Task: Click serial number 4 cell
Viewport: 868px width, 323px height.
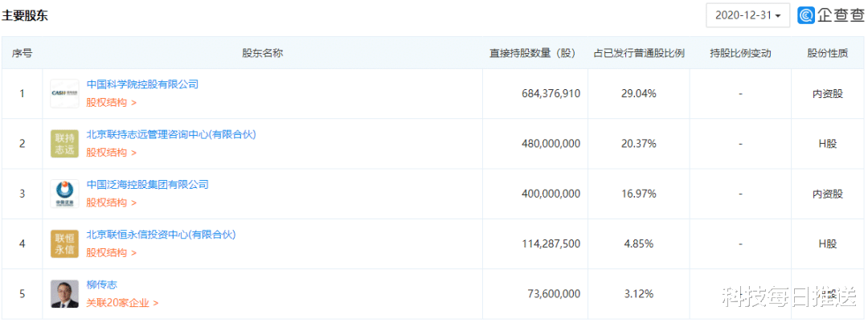Action: (23, 244)
